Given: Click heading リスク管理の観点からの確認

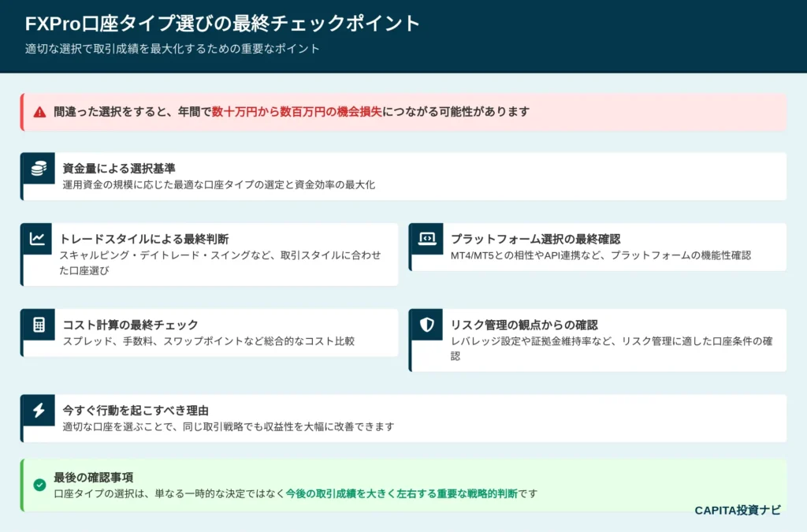Looking at the screenshot, I should coord(524,325).
